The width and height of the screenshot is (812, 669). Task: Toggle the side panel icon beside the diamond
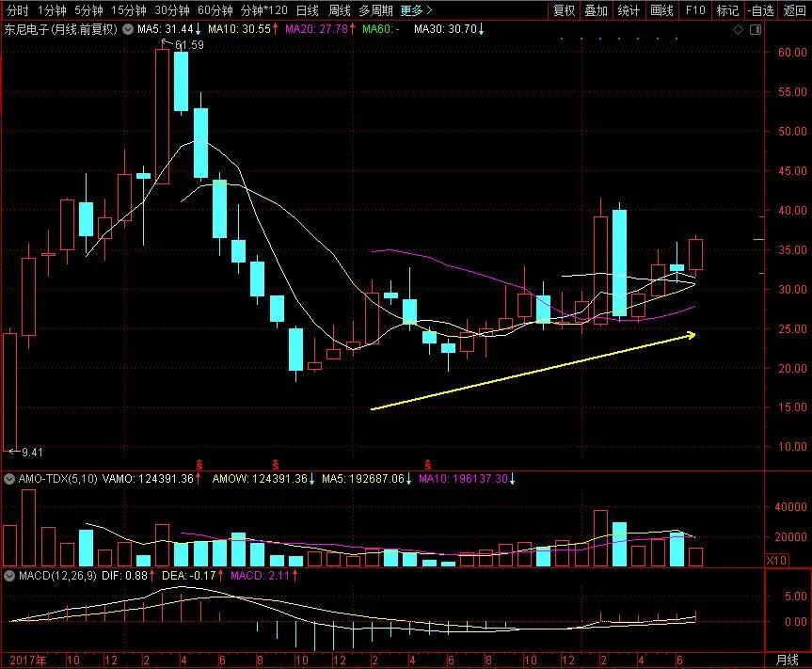755,30
